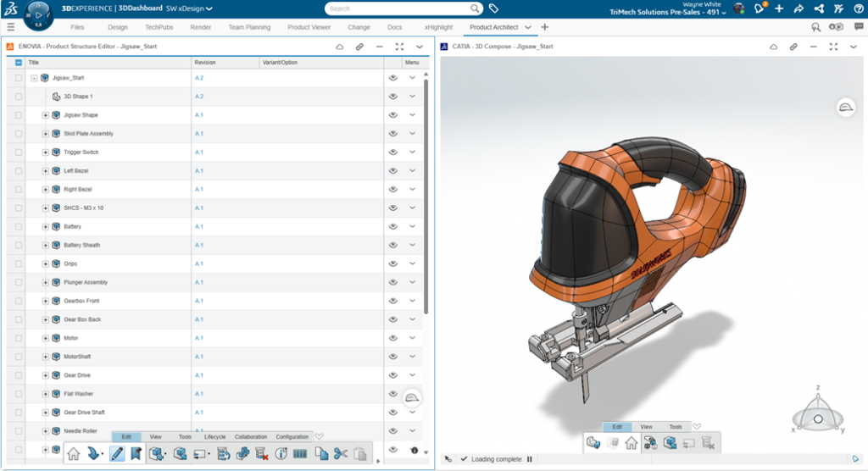Screen dimensions: 868x471
Task: Tick the checkbox for Trigger Switch row
Action: point(19,152)
